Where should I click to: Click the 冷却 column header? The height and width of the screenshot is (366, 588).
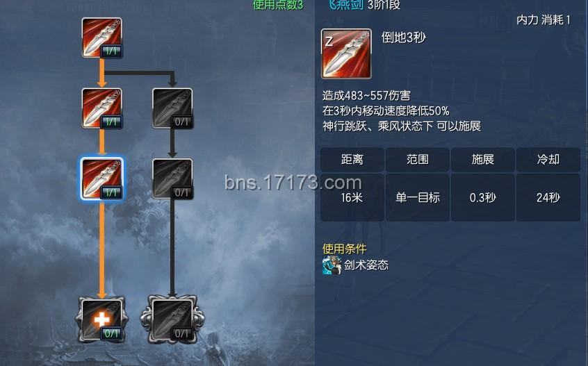[548, 160]
